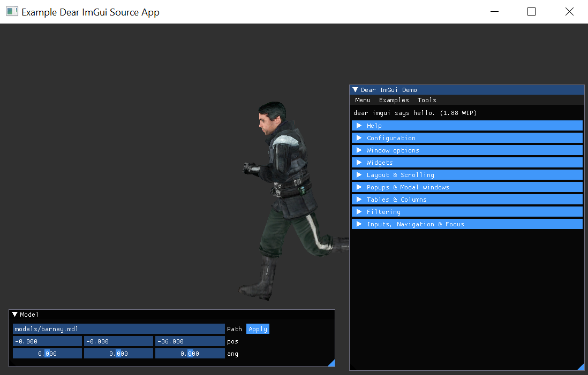Expand Inputs, Navigation & Focus section

point(467,224)
